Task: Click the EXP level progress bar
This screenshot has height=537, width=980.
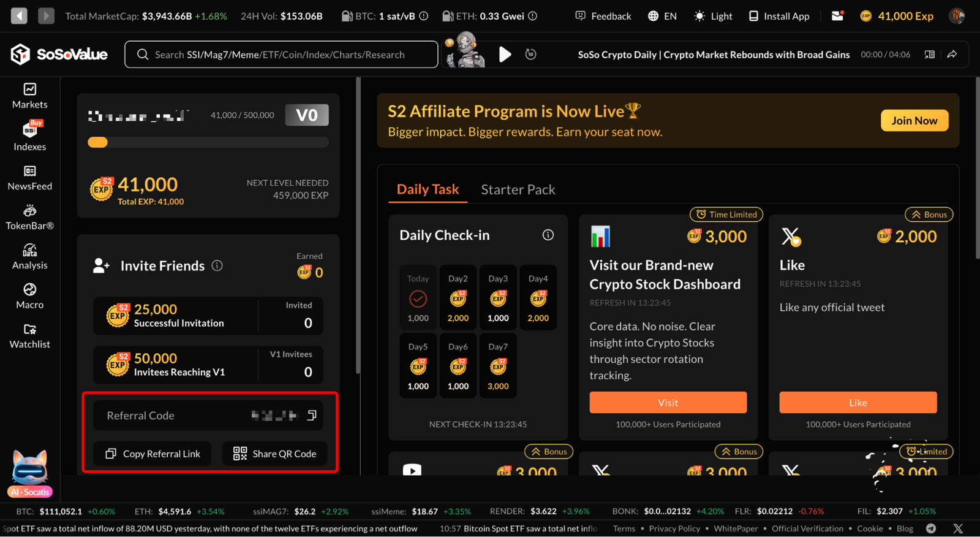Action: tap(208, 143)
